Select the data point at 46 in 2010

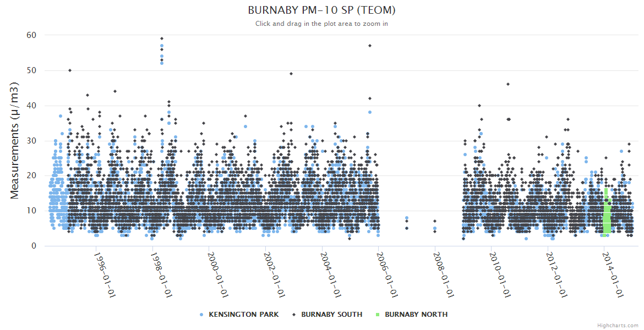tap(508, 84)
